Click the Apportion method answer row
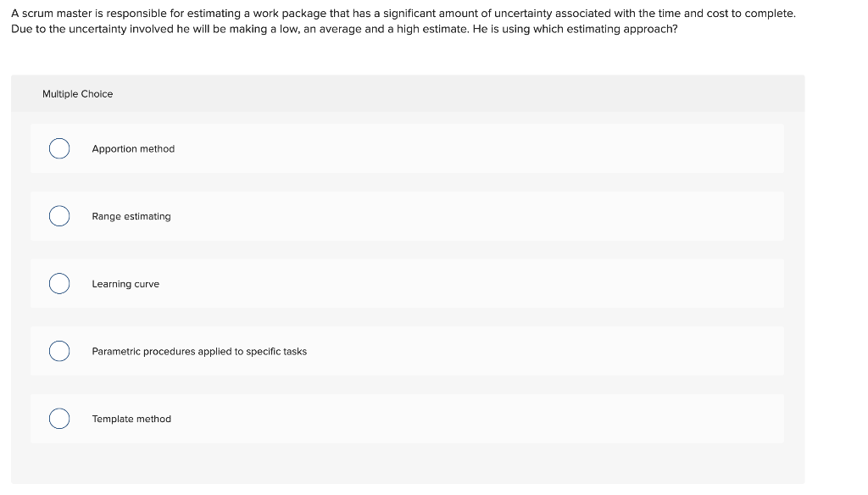Screen dimensions: 868x495 click(407, 147)
